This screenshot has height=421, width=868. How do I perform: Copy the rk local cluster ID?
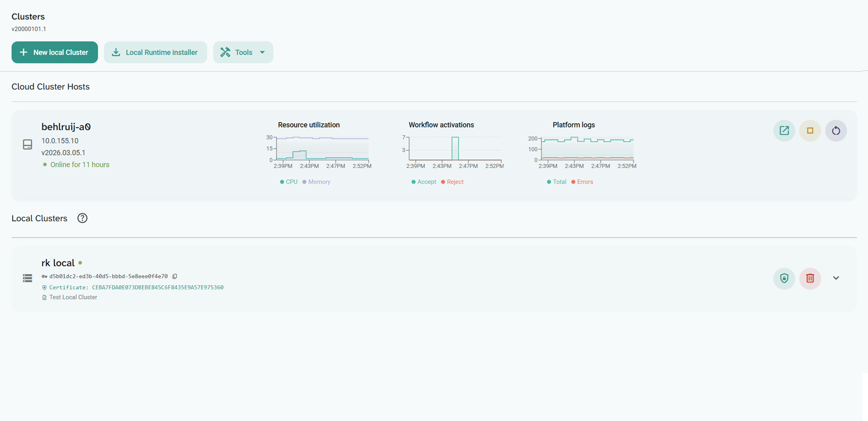click(175, 276)
